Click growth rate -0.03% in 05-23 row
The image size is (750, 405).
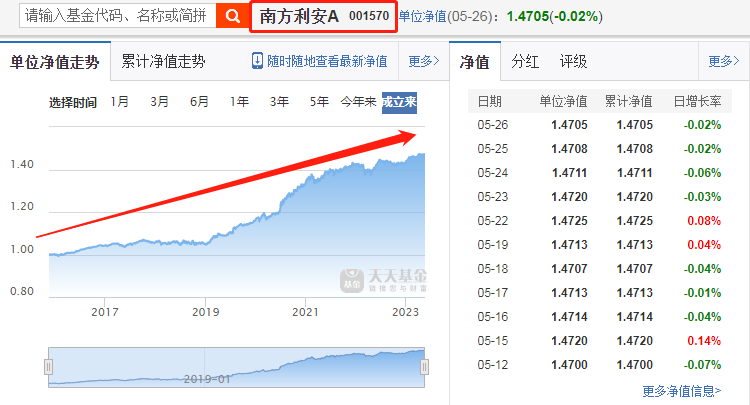point(702,197)
